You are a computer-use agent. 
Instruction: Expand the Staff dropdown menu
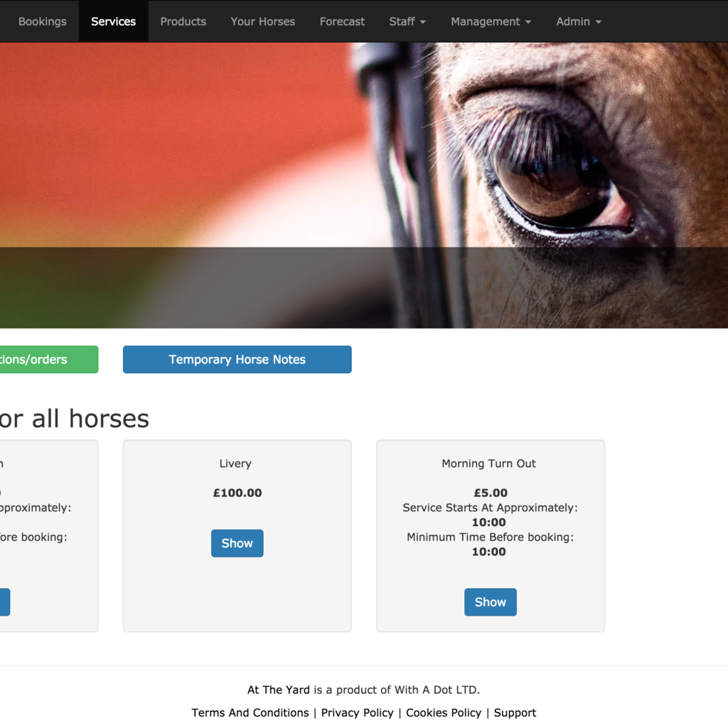point(407,21)
